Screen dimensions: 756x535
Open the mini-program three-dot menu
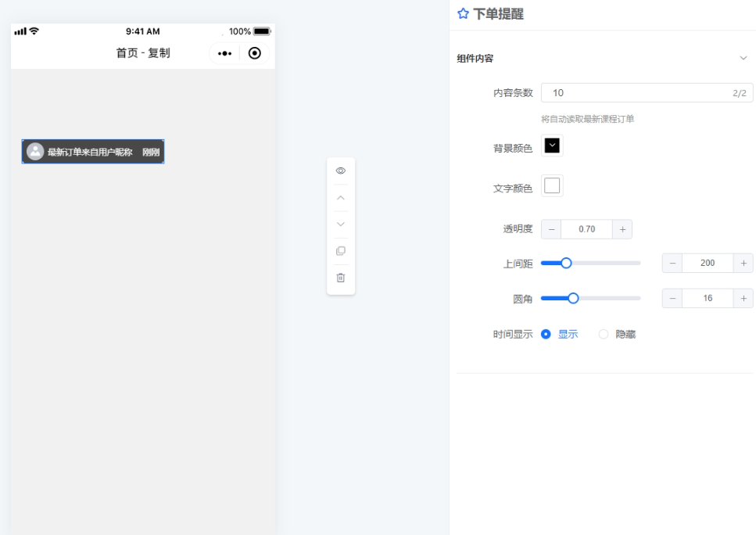[224, 53]
